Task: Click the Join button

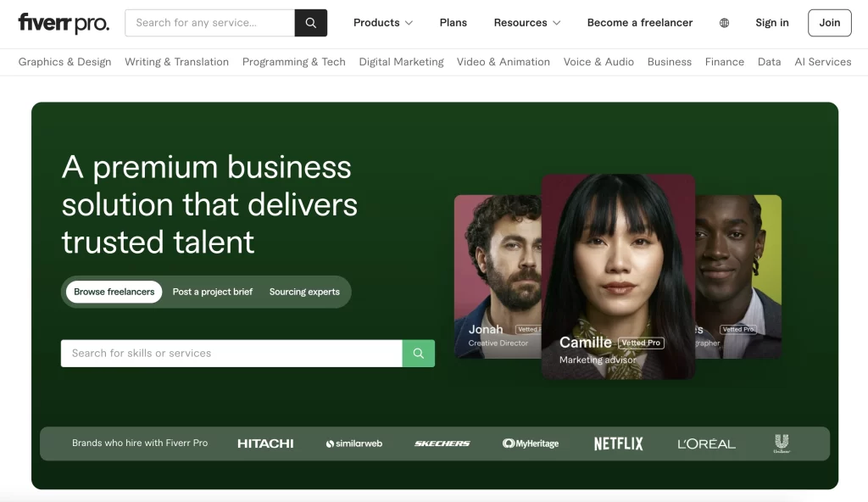Action: point(829,23)
